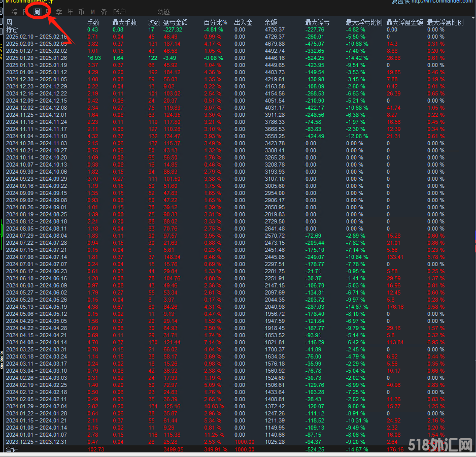Open the 备 notes tab
476x457 pixels.
pos(104,12)
